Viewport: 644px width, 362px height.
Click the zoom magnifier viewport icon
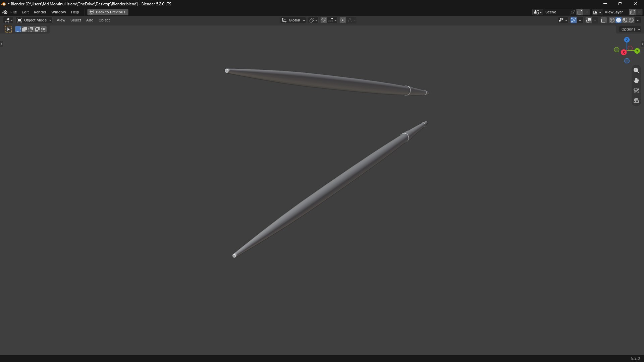pyautogui.click(x=636, y=70)
